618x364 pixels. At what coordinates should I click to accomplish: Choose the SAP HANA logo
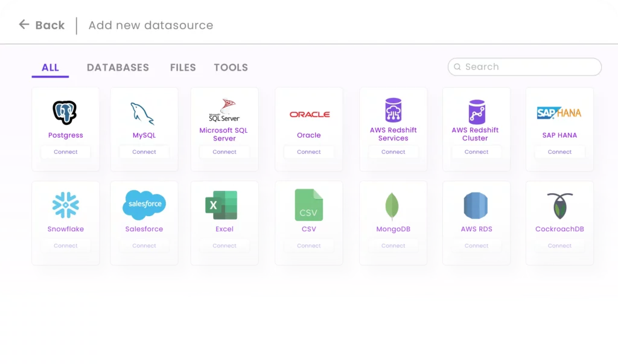(x=559, y=113)
